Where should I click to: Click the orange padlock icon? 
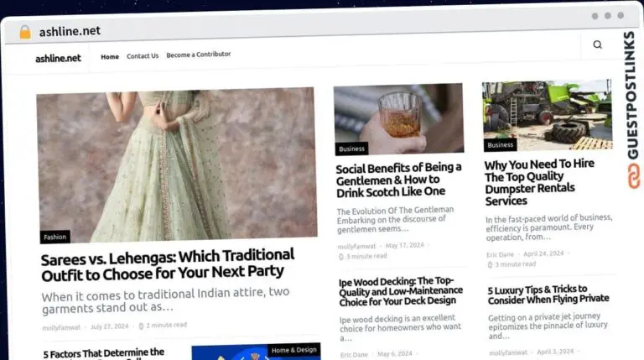coord(25,32)
